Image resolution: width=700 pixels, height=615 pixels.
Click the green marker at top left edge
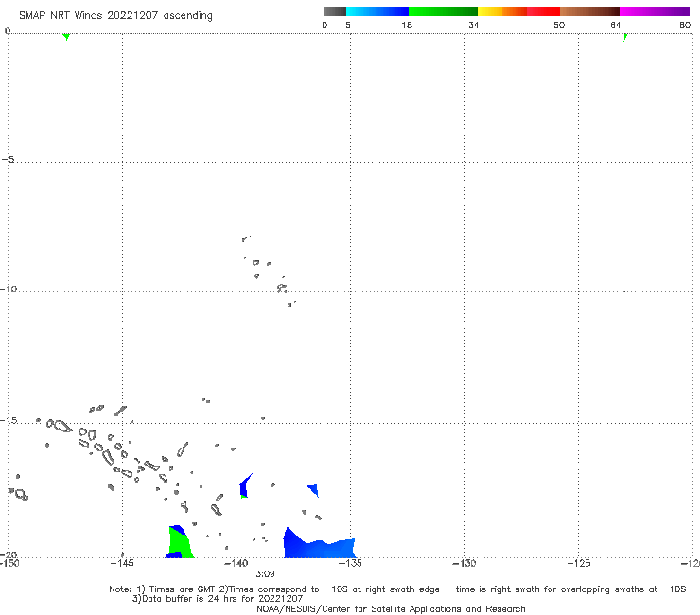click(x=66, y=37)
